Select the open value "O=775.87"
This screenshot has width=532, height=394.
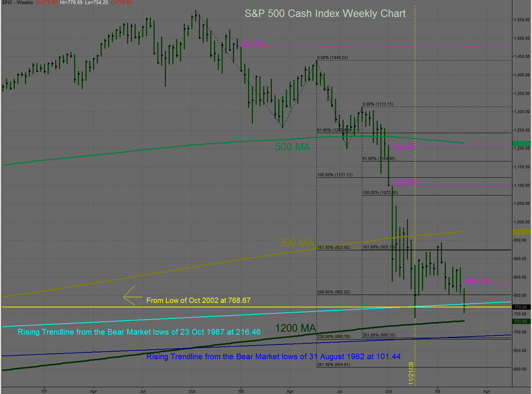click(46, 2)
